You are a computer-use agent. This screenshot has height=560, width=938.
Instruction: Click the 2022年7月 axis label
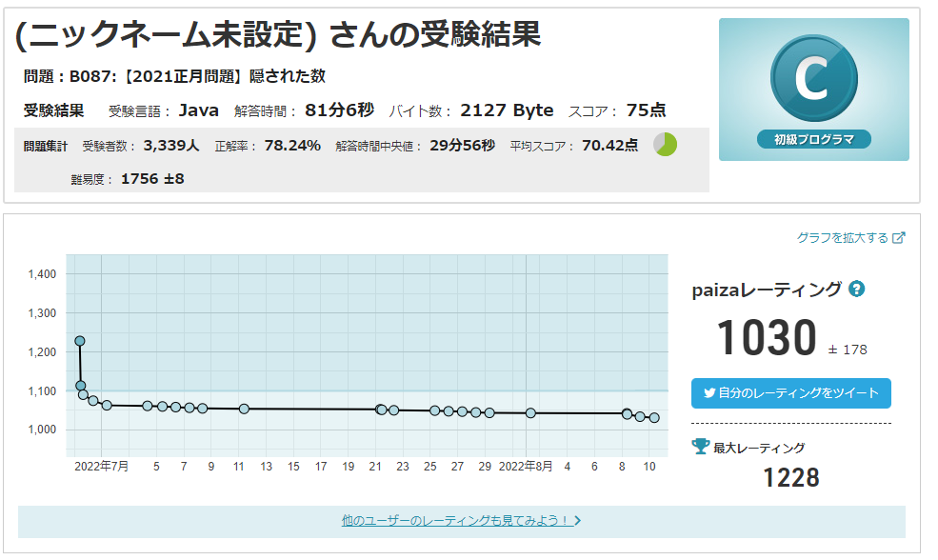pyautogui.click(x=102, y=466)
